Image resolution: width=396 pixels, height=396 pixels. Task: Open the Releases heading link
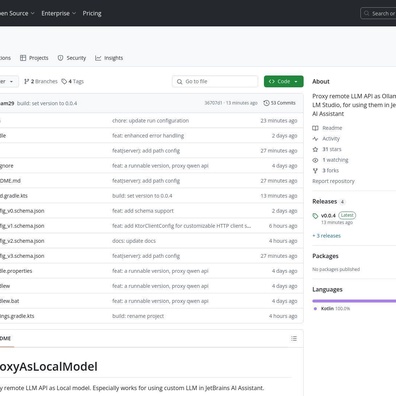pyautogui.click(x=325, y=201)
